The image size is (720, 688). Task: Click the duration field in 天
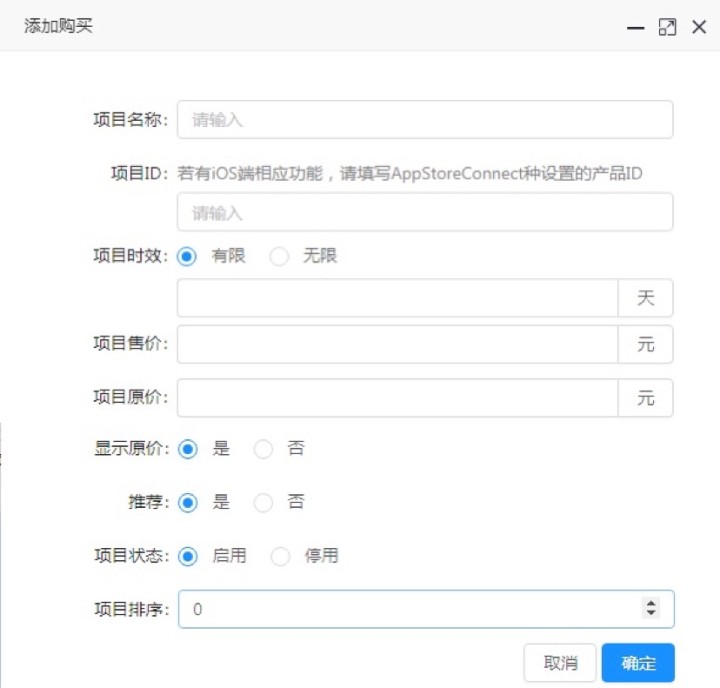tap(398, 298)
